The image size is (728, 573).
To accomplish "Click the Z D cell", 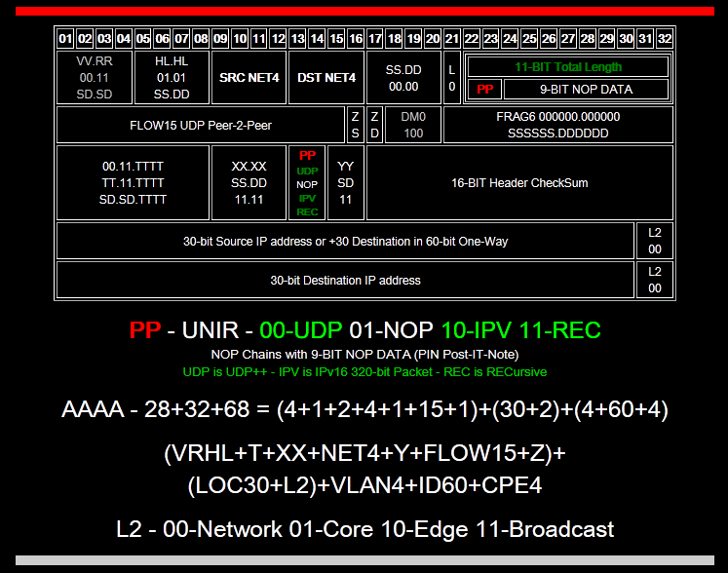I will [374, 125].
